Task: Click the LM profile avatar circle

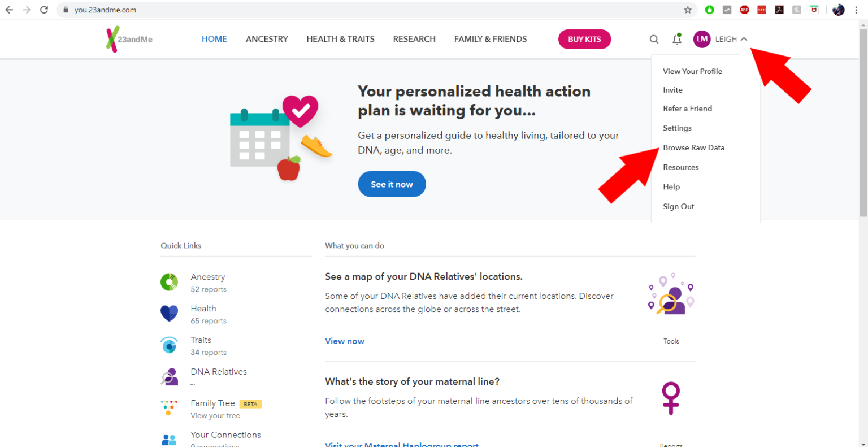Action: click(702, 39)
